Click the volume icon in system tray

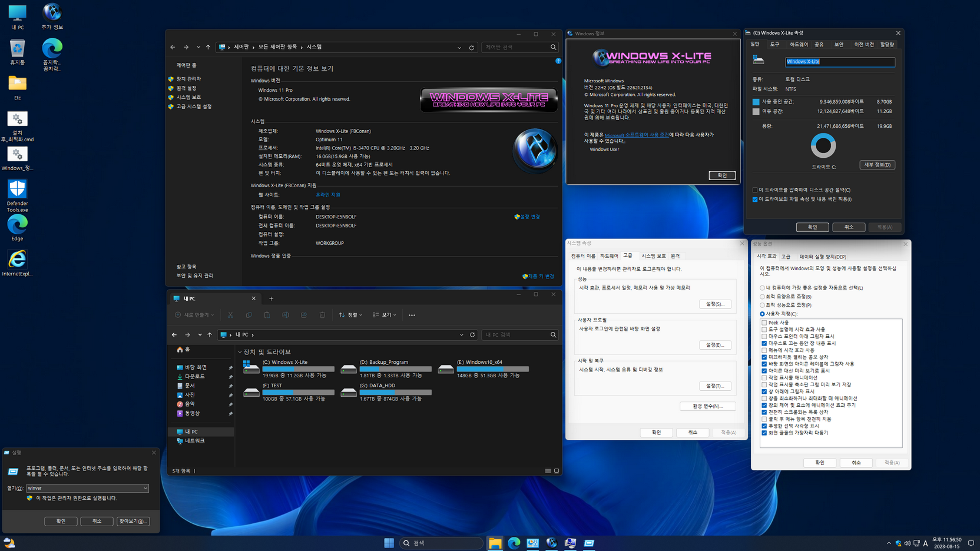907,543
